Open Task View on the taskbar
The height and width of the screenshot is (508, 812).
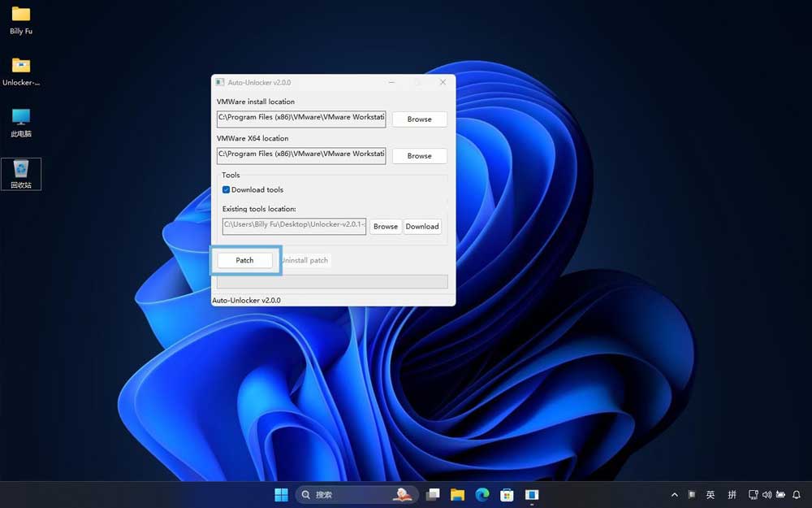click(433, 494)
